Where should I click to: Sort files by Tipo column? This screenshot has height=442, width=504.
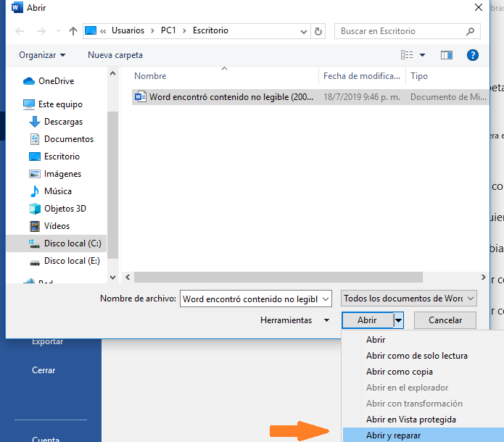click(419, 76)
